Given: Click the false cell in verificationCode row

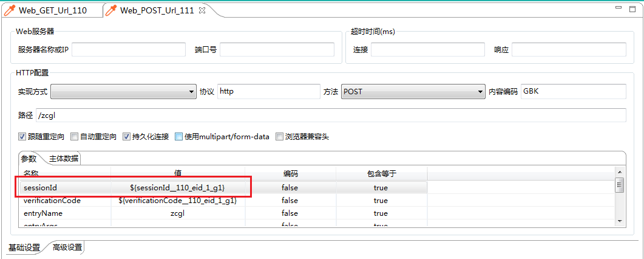Looking at the screenshot, I should (x=290, y=201).
